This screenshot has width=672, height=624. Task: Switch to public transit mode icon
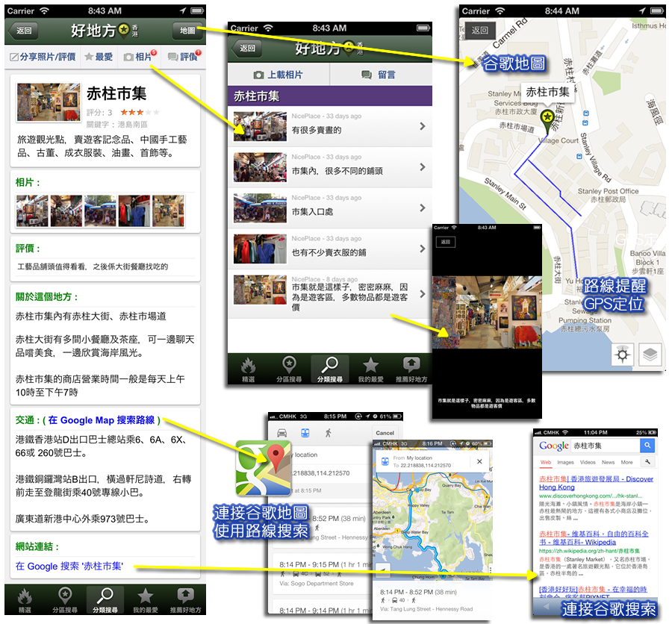pyautogui.click(x=305, y=433)
